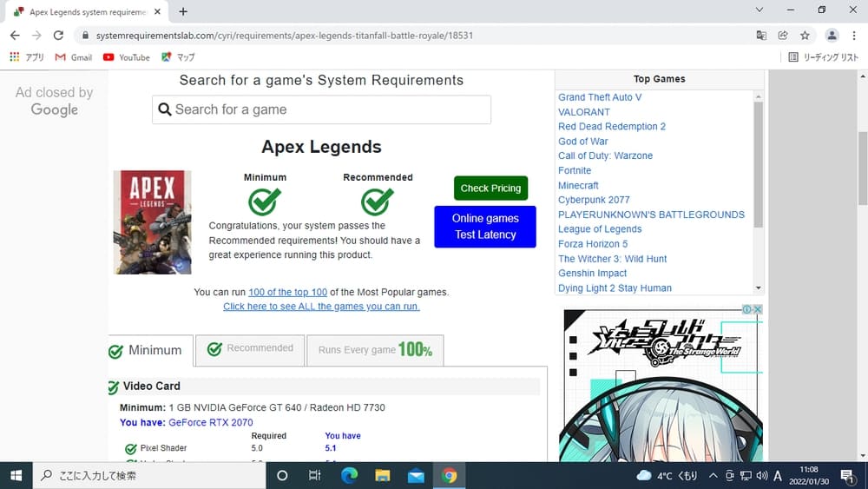Switch to the Recommended requirements tab
Image resolution: width=868 pixels, height=489 pixels.
[250, 349]
